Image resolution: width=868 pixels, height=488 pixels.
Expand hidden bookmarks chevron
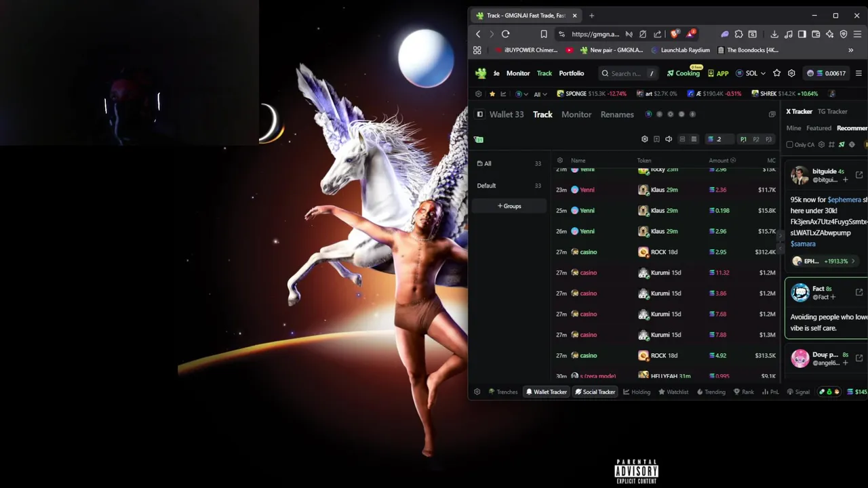850,50
